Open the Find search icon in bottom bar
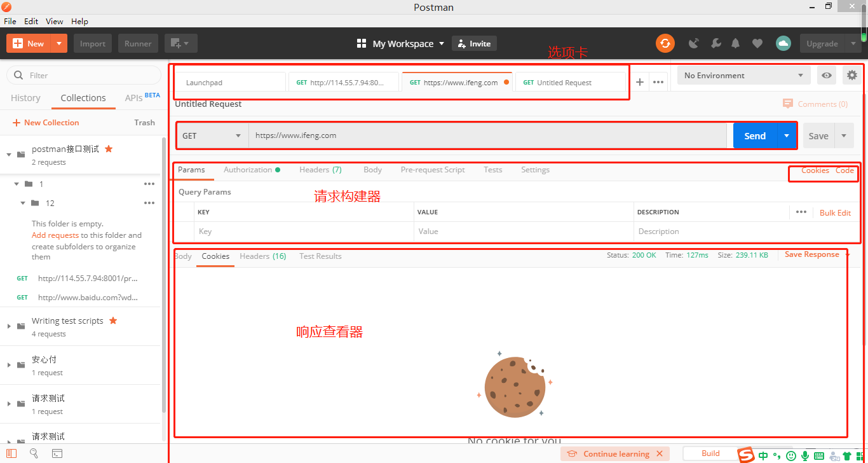The width and height of the screenshot is (868, 463). 34,453
